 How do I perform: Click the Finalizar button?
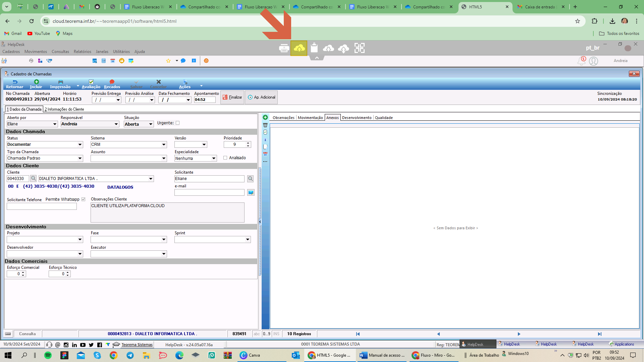(x=232, y=97)
